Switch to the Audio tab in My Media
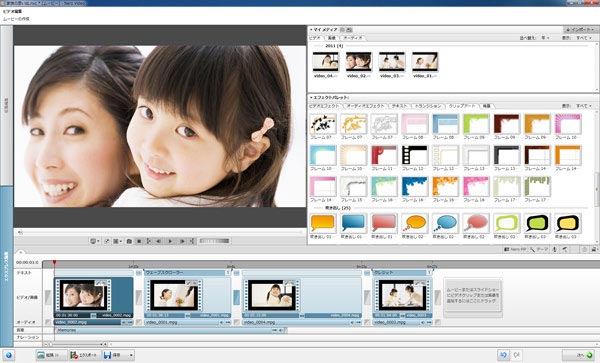This screenshot has width=600, height=363. (352, 38)
